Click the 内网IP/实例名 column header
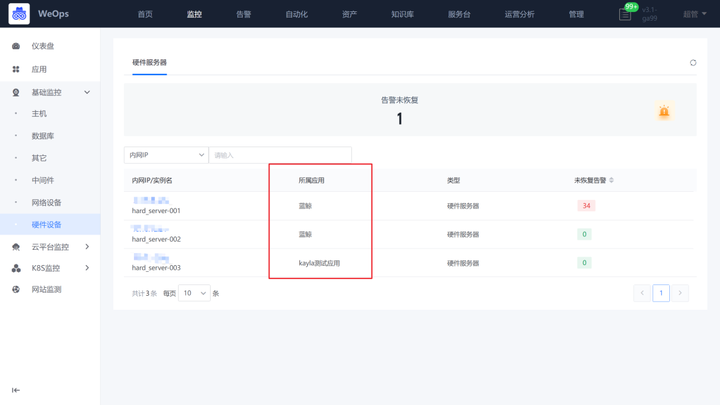720x405 pixels. (x=152, y=180)
